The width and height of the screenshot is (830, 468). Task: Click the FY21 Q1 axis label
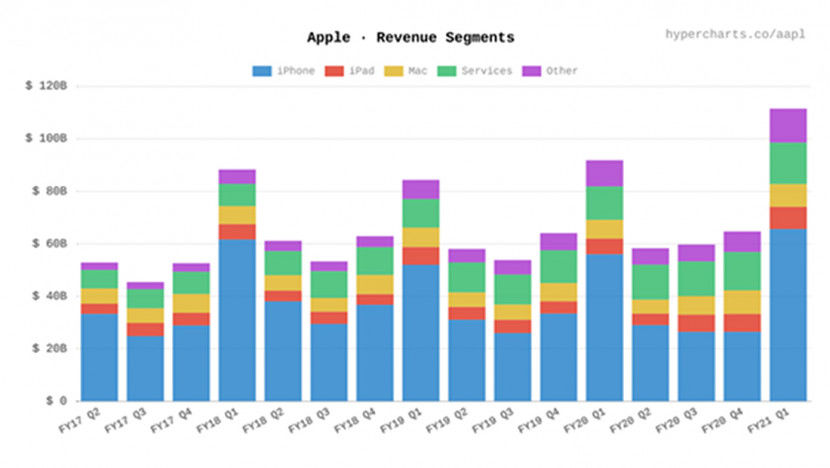tap(768, 421)
